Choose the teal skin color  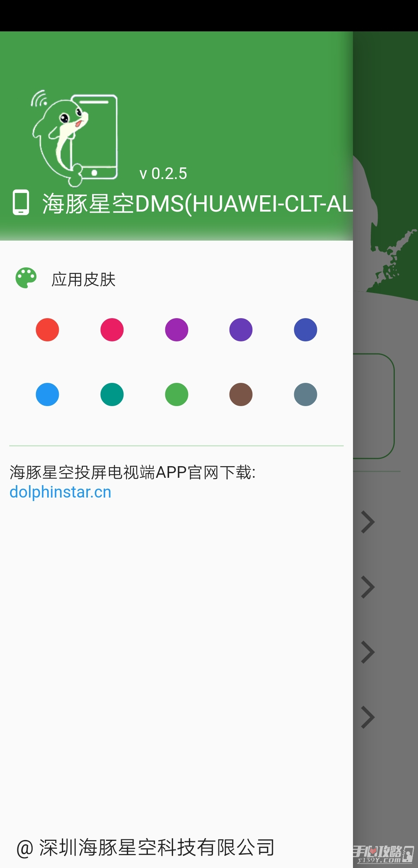tap(112, 394)
